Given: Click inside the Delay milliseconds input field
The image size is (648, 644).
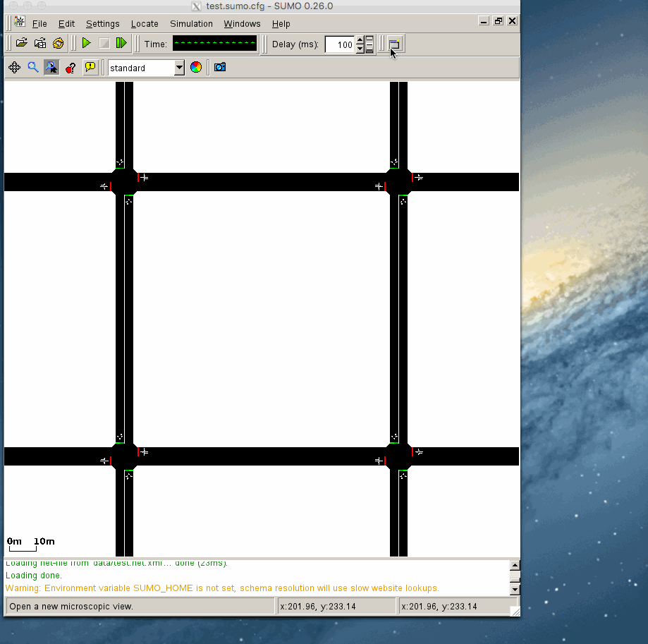Looking at the screenshot, I should pos(338,44).
